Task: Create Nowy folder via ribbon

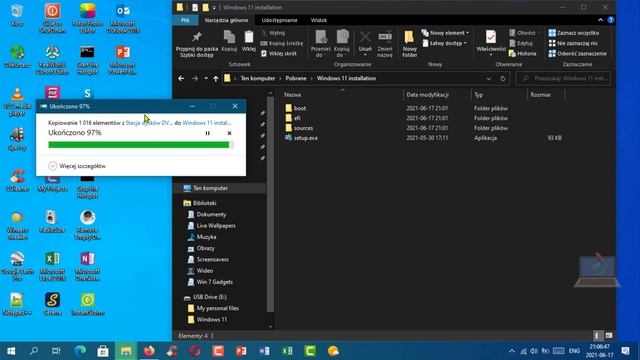Action: point(409,44)
